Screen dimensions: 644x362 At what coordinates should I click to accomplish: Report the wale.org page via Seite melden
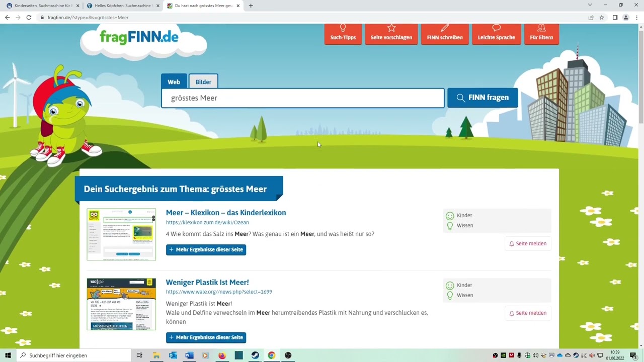pyautogui.click(x=528, y=313)
